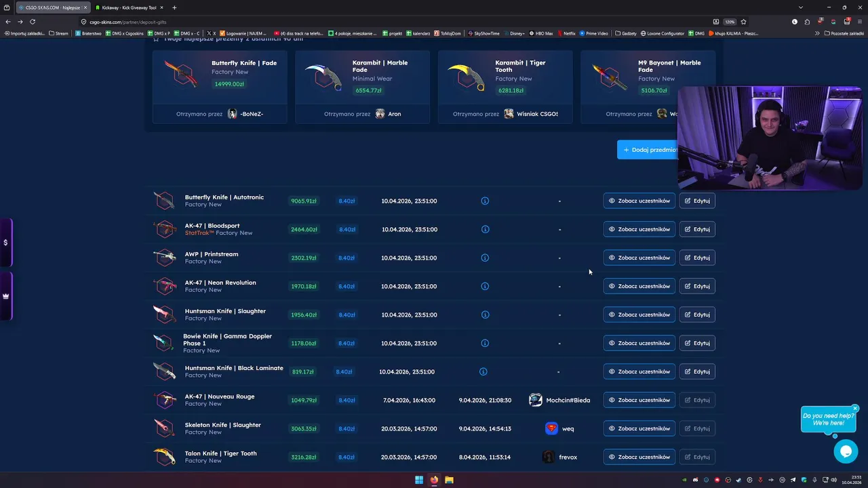Click info icon in AK-47 Bloodsport row
Viewport: 868px width, 488px height.
(x=485, y=229)
